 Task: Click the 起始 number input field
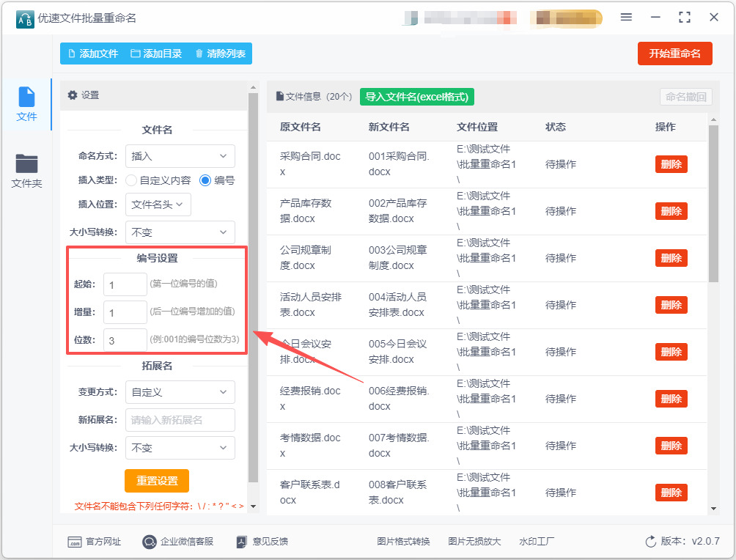125,284
